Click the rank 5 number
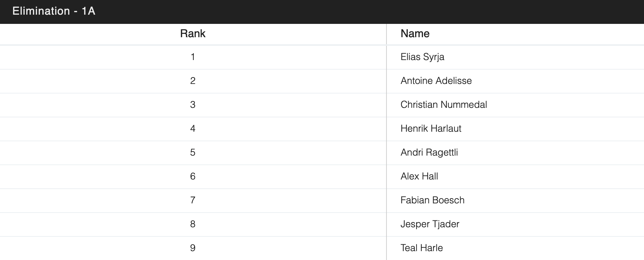This screenshot has height=260, width=644. 193,153
